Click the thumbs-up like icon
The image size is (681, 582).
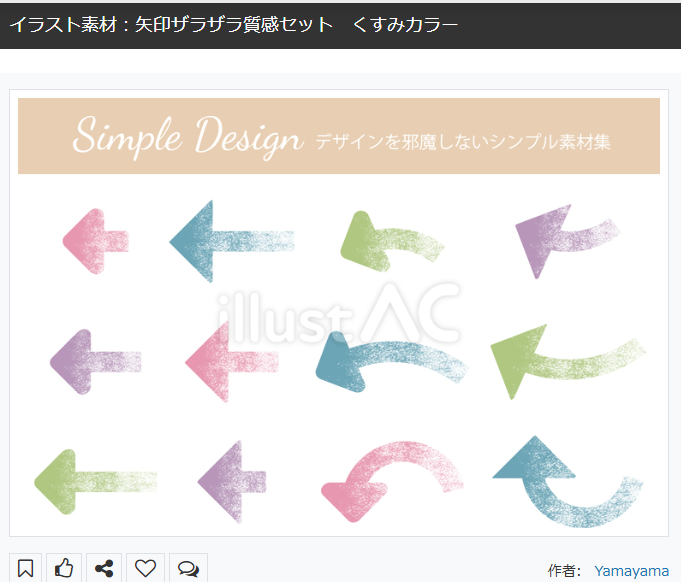64,568
